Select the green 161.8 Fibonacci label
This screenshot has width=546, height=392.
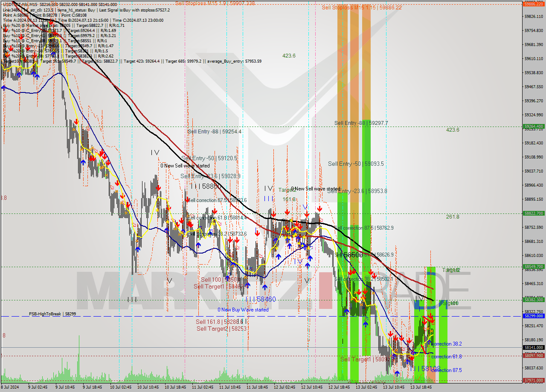[x=289, y=199]
